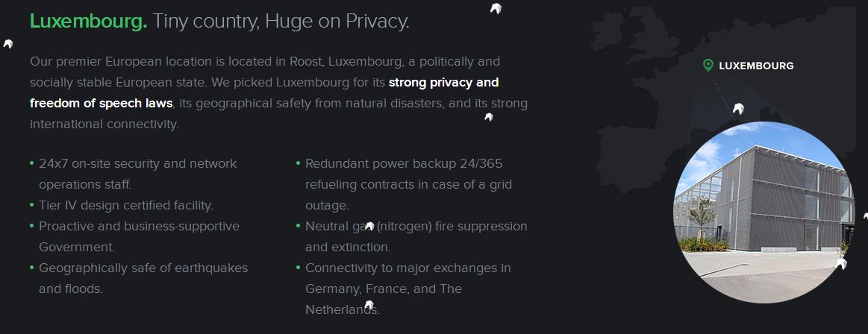Image resolution: width=868 pixels, height=334 pixels.
Task: Click the "Redundant power backup 24/365" bullet
Action: click(x=404, y=163)
